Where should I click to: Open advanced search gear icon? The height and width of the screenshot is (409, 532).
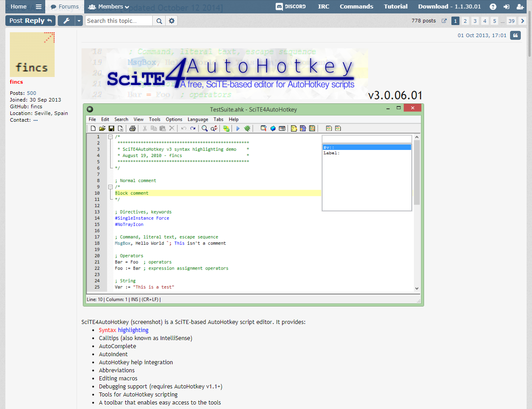[x=172, y=21]
